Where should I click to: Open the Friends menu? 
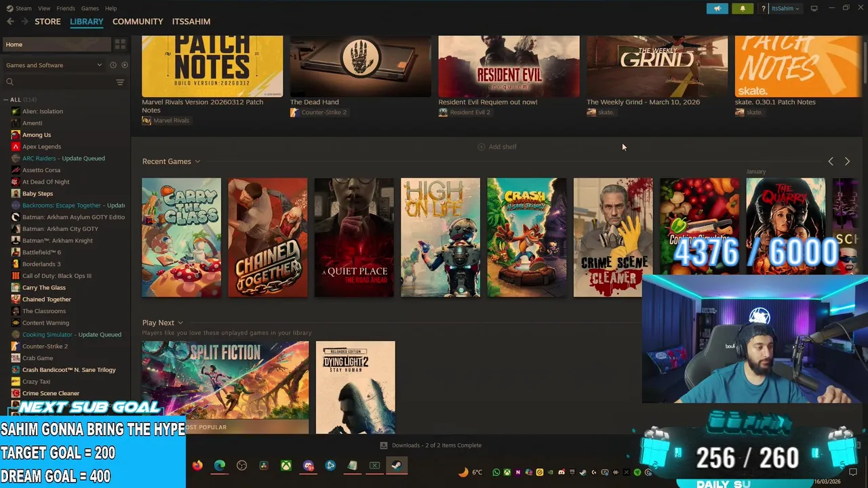[66, 8]
